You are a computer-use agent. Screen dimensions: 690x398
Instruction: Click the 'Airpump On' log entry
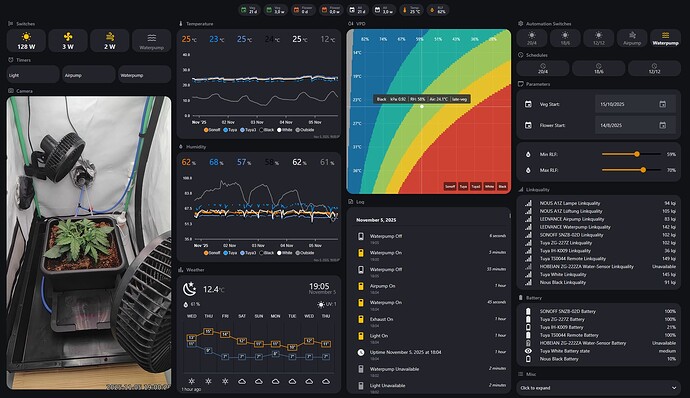432,287
